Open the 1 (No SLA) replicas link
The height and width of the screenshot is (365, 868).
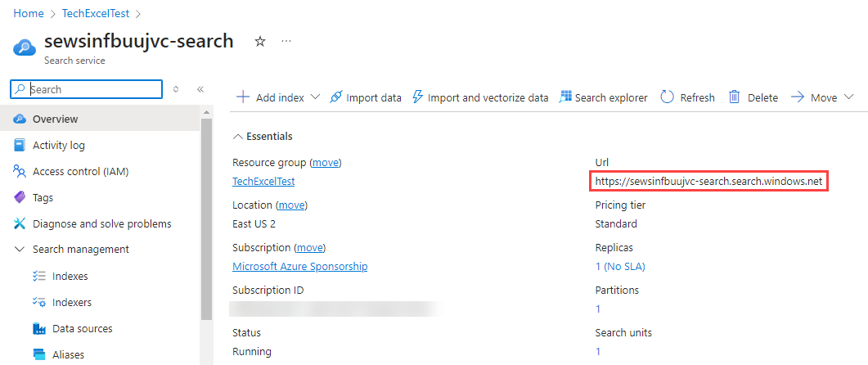click(x=620, y=267)
